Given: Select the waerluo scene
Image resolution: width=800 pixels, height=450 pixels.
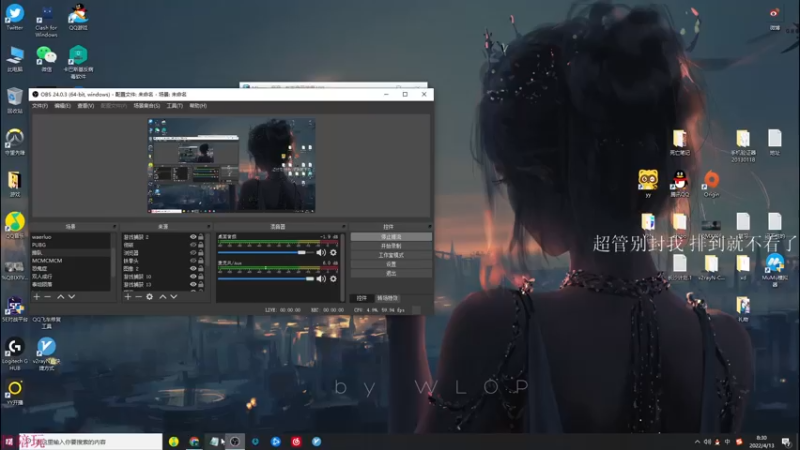Looking at the screenshot, I should [70, 237].
